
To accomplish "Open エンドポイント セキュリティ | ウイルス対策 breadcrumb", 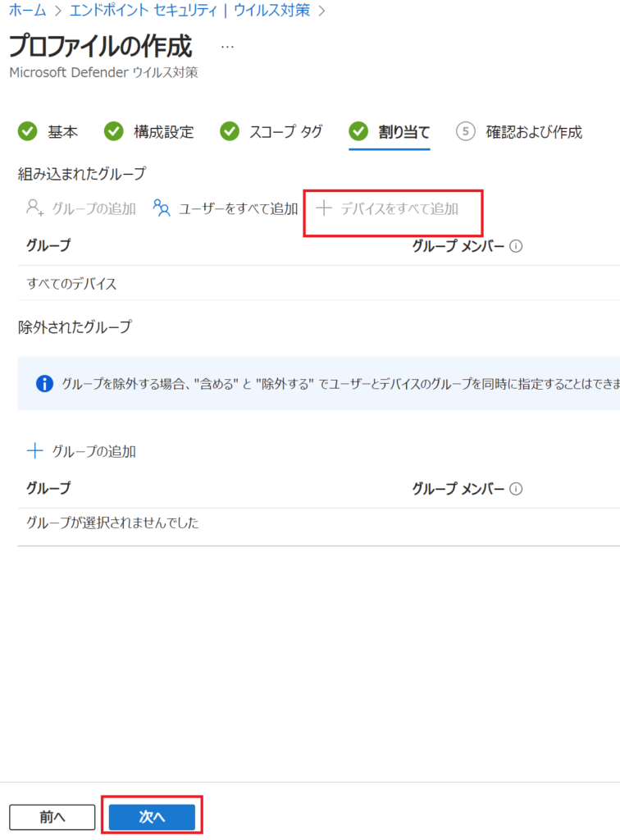I will [190, 11].
